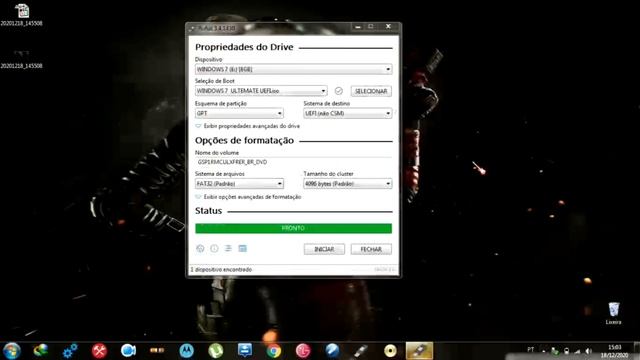The height and width of the screenshot is (360, 640).
Task: Close the Rufus window with X
Action: tap(388, 27)
